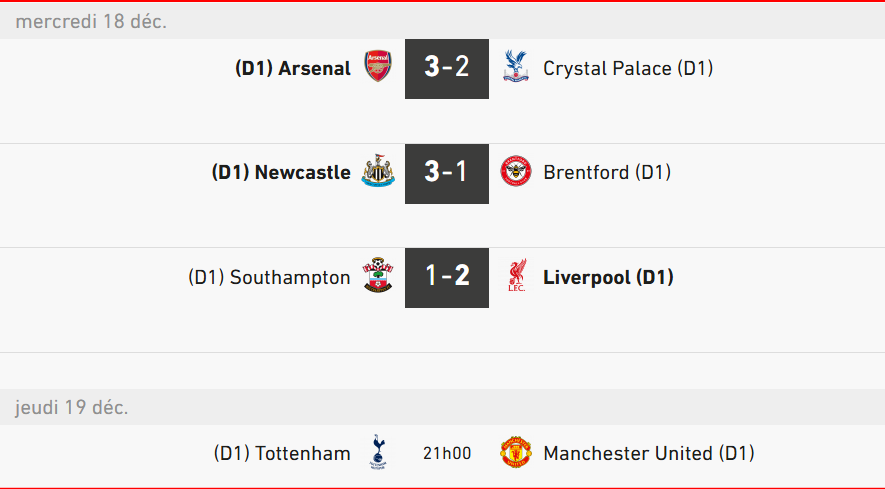Click the Crystal Palace club crest
This screenshot has height=489, width=885.
(x=516, y=68)
